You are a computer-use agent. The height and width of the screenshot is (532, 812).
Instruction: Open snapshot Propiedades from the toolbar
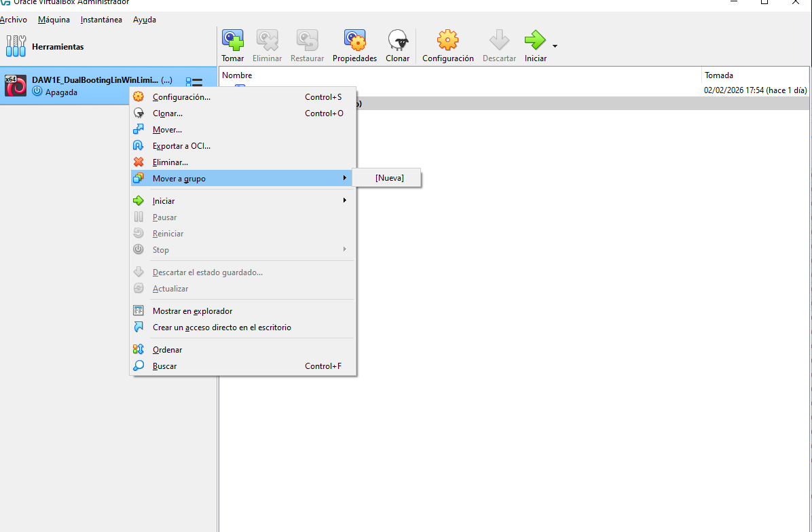354,46
